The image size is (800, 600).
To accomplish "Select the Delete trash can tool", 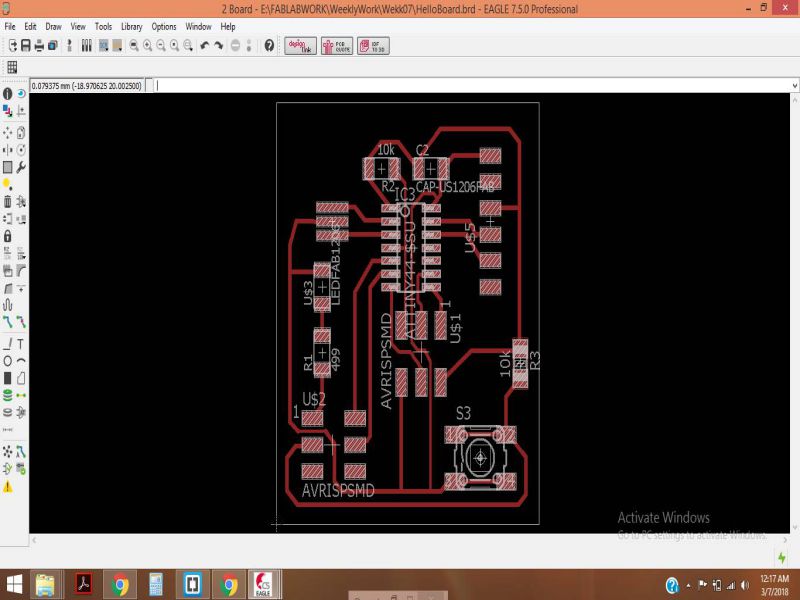I will [x=8, y=201].
